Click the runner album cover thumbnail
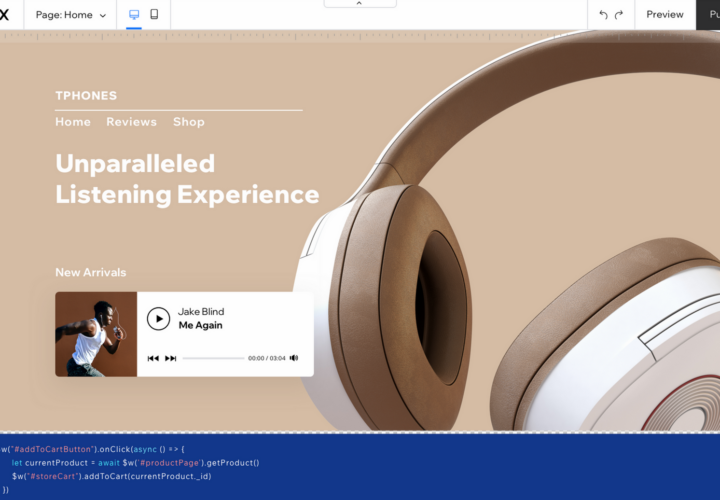720x500 pixels. pyautogui.click(x=96, y=334)
